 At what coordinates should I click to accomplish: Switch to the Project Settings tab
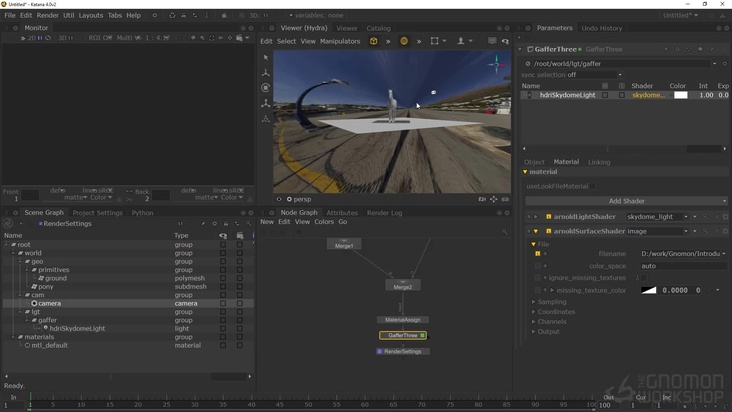97,213
